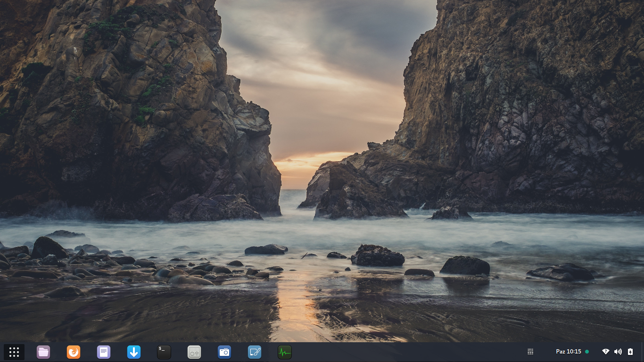Open the application launcher grid

[14, 352]
